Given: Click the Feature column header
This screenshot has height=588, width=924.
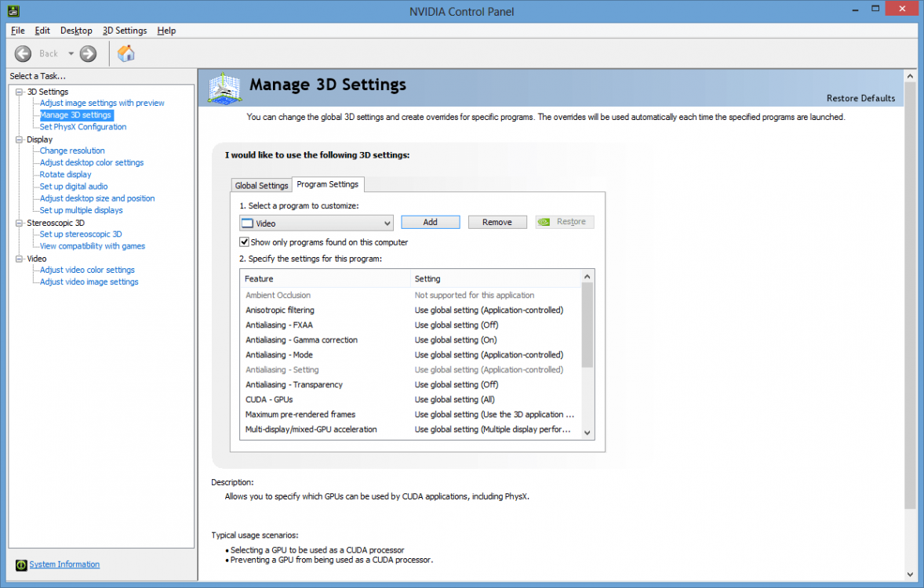Looking at the screenshot, I should click(326, 278).
